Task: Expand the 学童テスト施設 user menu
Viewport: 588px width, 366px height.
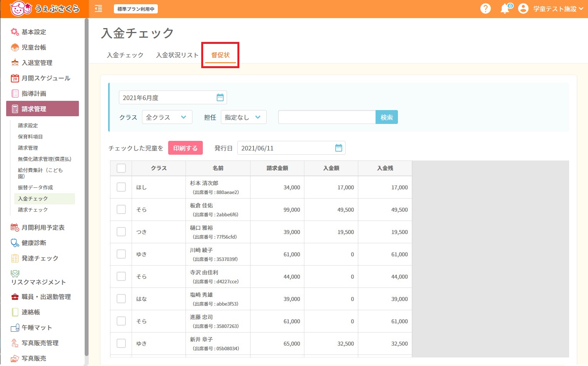Action: coord(558,9)
